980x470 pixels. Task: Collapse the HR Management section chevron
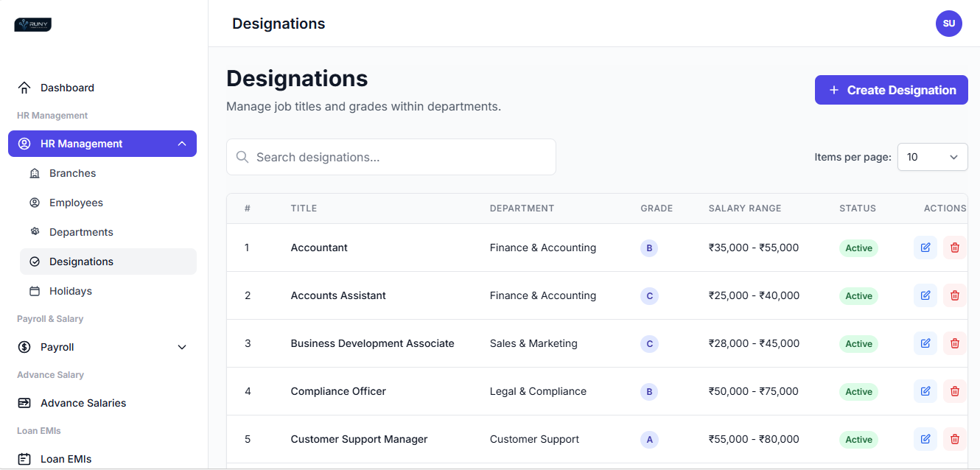coord(182,144)
